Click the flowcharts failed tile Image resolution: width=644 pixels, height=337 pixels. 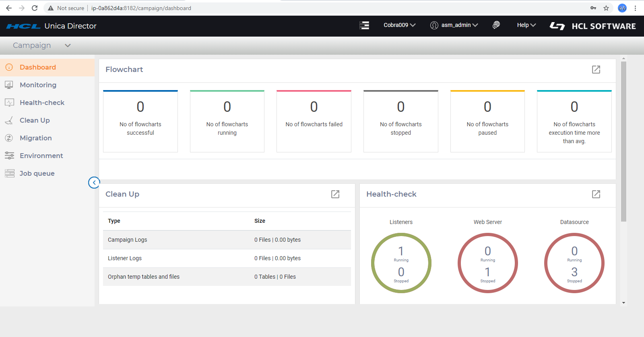point(314,121)
